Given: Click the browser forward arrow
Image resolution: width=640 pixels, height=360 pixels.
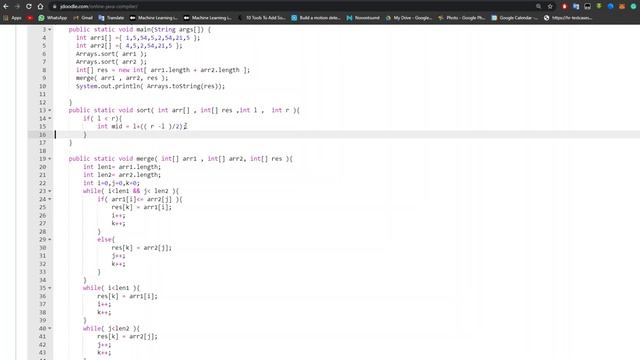Looking at the screenshot, I should (x=17, y=7).
